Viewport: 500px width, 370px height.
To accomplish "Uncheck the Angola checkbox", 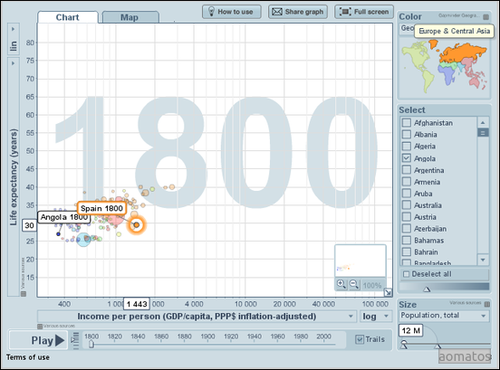I will 406,158.
